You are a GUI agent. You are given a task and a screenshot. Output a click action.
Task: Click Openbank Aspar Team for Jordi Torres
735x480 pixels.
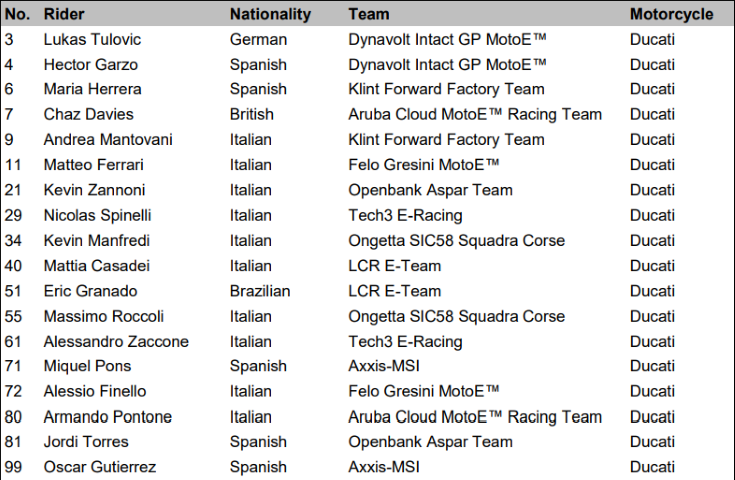coord(430,442)
